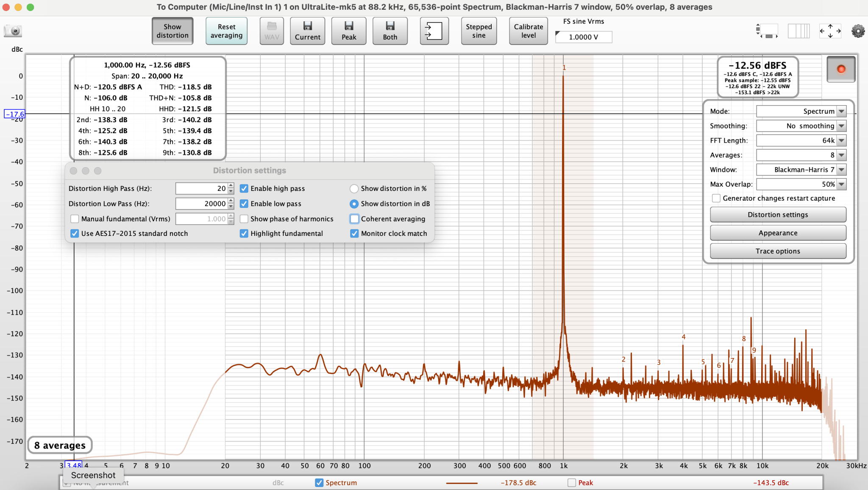Toggle Generator changes restart capture
This screenshot has height=490, width=868.
coord(716,198)
